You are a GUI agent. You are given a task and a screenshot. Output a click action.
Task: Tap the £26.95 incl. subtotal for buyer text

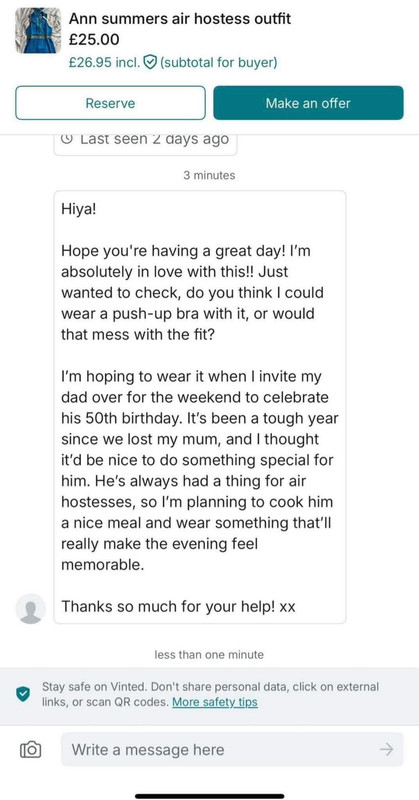coord(173,62)
